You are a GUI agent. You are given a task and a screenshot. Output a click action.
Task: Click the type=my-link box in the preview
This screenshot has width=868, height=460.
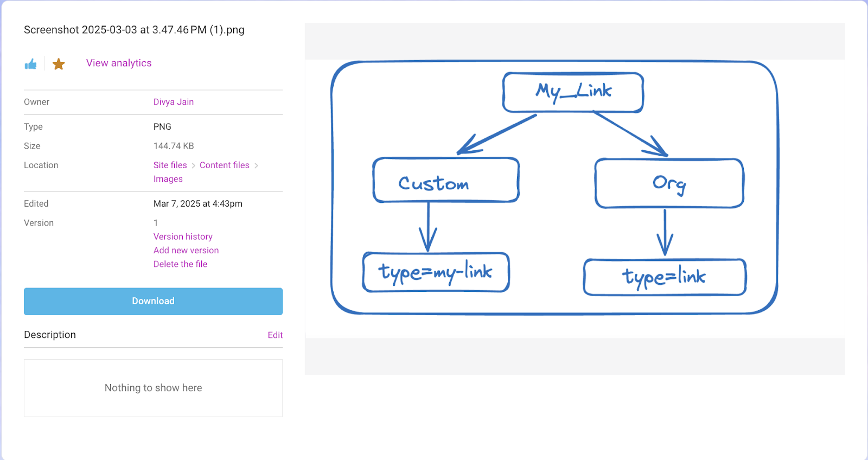436,272
